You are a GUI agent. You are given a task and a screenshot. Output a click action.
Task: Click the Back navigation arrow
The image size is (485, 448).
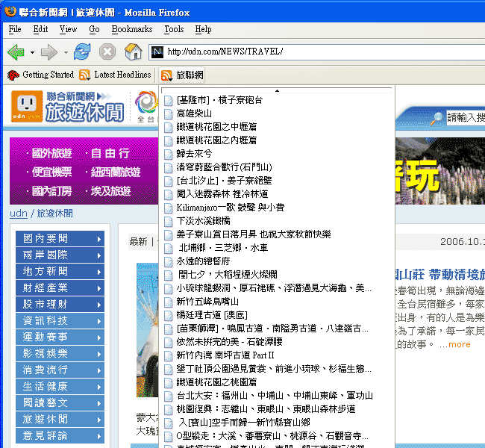click(x=16, y=52)
